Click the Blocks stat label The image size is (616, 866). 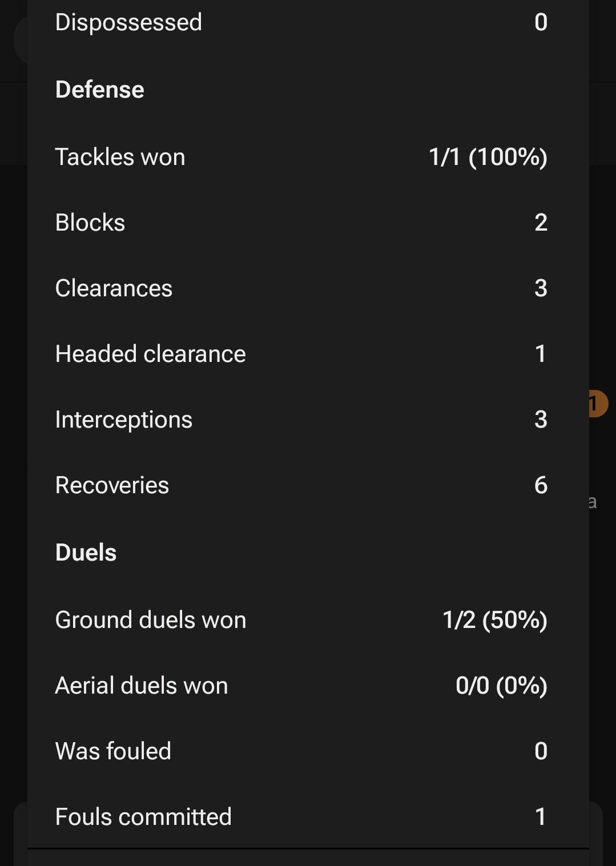coord(90,223)
